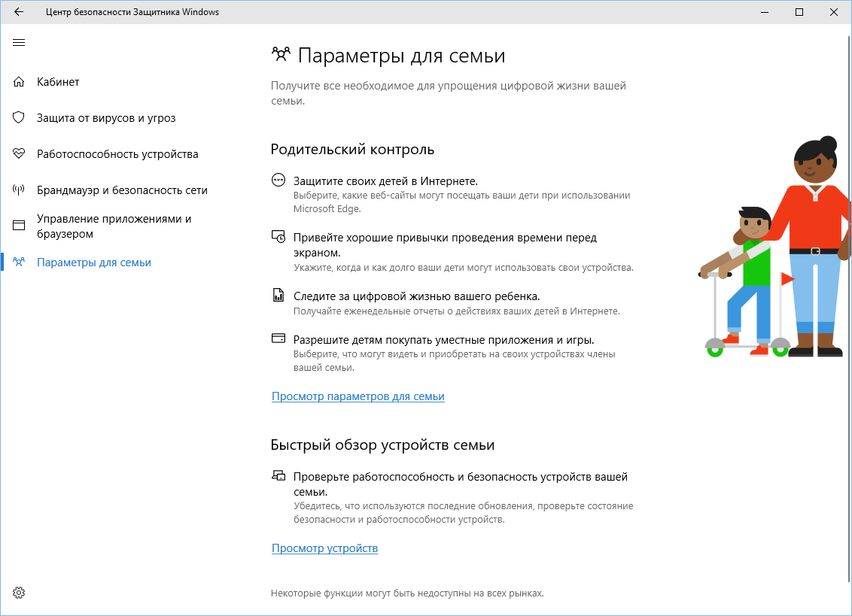The image size is (852, 616).
Task: Click the screen time icon near Привейте хорошие привычки
Action: point(277,238)
